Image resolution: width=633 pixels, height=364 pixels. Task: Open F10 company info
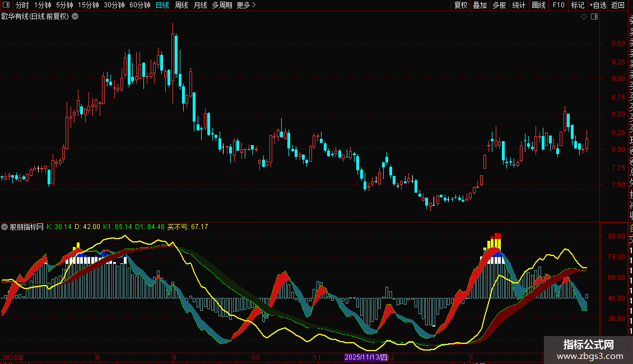(558, 5)
